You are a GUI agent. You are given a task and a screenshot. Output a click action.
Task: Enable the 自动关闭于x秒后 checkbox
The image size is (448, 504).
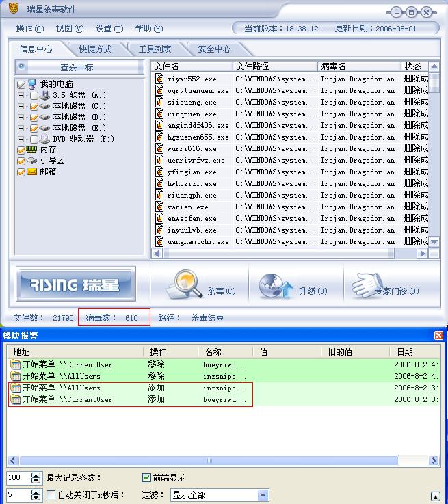click(51, 494)
